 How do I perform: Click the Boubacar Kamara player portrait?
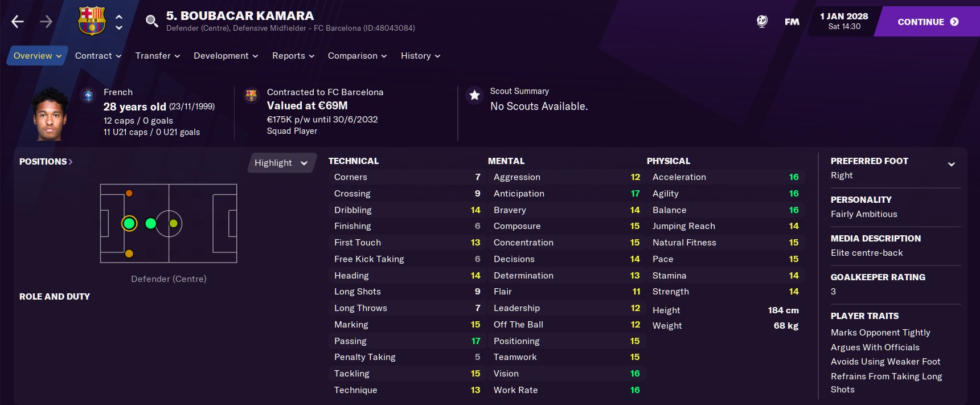tap(50, 114)
